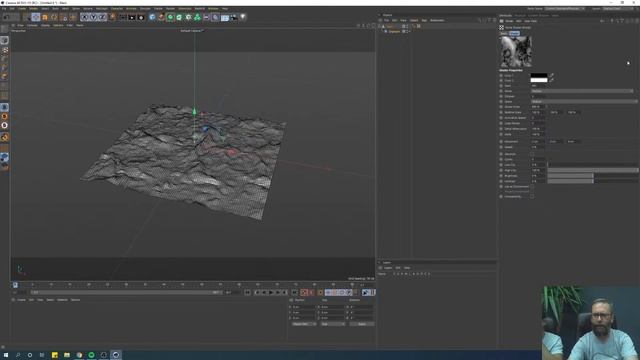Add a Cube primitive object
The image size is (640, 360).
click(x=152, y=17)
